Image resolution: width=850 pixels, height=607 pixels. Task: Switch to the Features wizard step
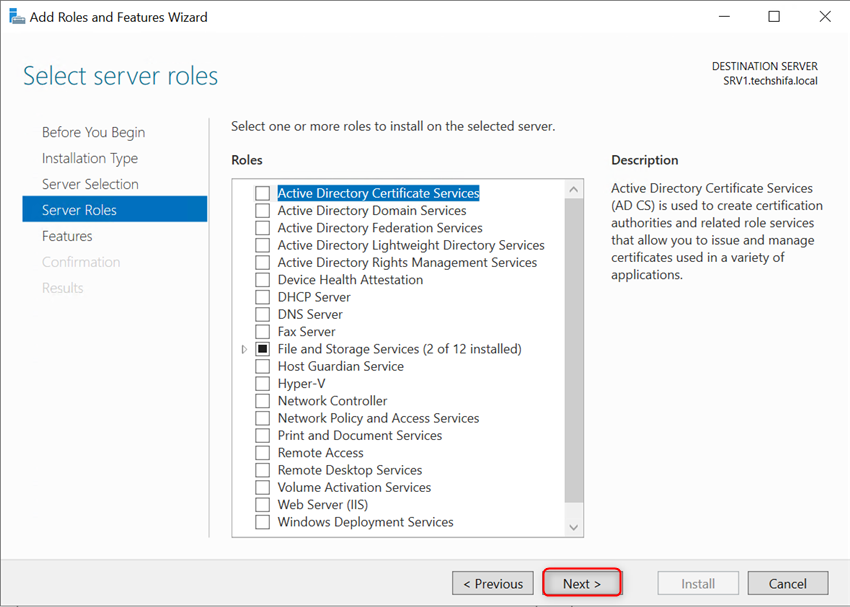click(65, 235)
